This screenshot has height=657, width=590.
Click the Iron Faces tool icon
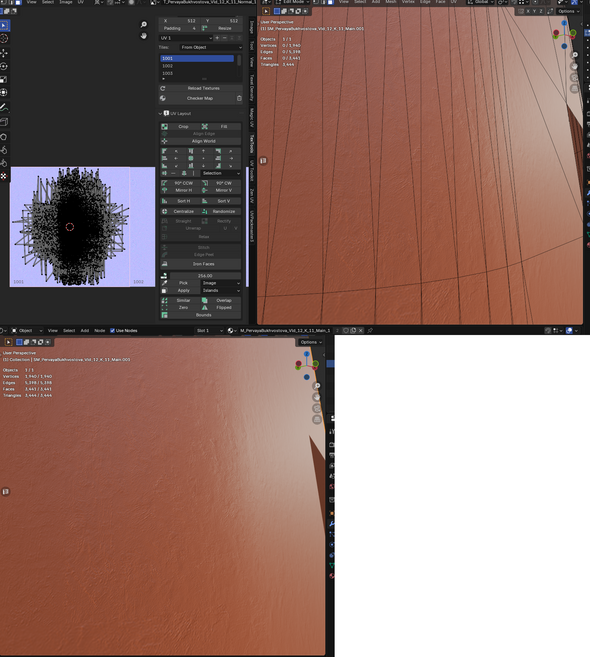click(165, 264)
